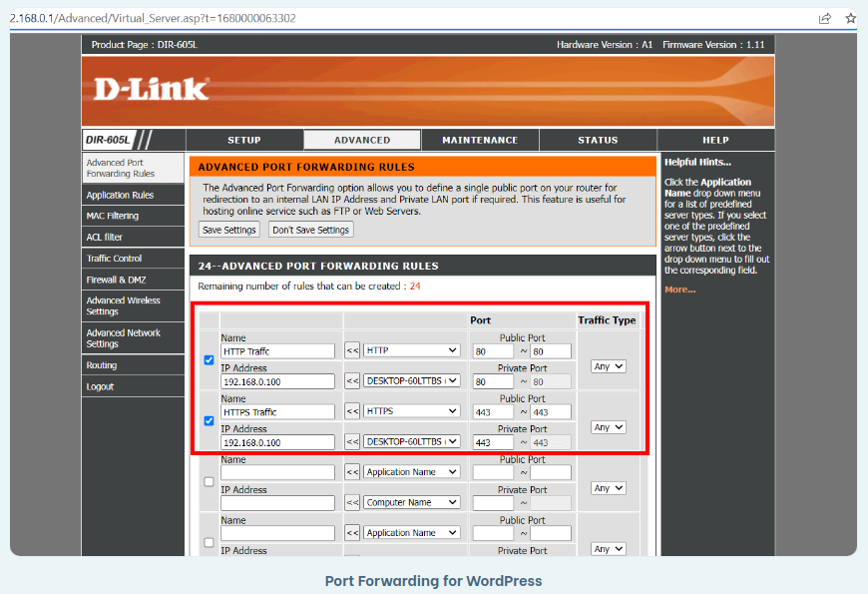Open the HTTPS application name dropdown
The image size is (868, 594).
point(411,411)
